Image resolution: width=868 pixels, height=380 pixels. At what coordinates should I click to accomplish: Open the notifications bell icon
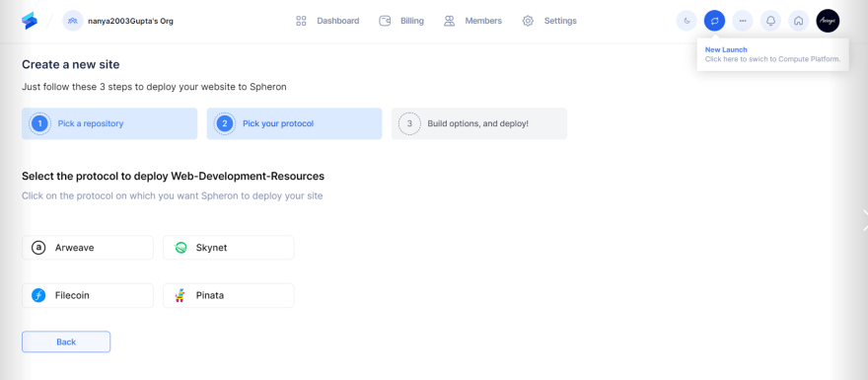point(770,21)
